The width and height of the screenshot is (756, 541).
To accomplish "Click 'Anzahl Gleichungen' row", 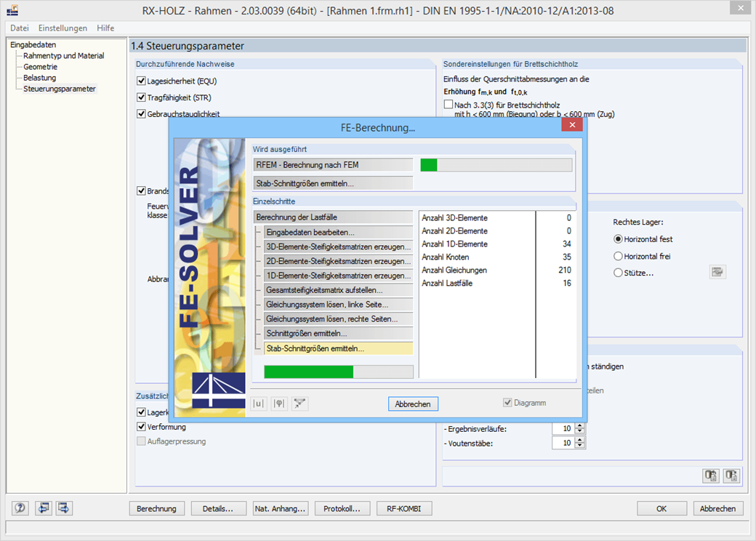I will pyautogui.click(x=496, y=270).
